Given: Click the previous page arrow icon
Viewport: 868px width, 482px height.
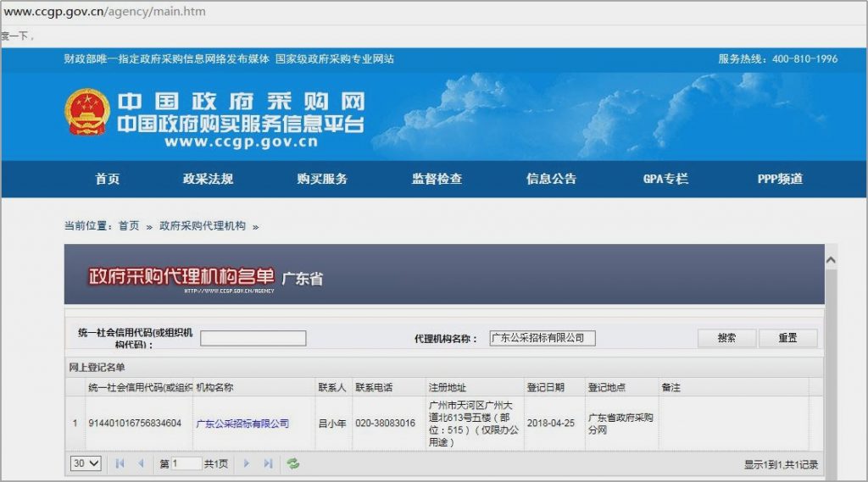Looking at the screenshot, I should point(141,463).
